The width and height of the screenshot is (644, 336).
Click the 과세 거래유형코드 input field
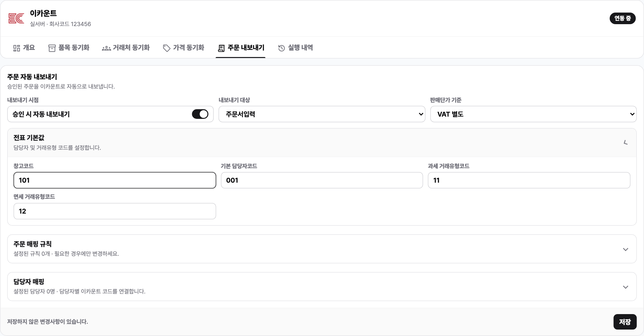tap(529, 180)
